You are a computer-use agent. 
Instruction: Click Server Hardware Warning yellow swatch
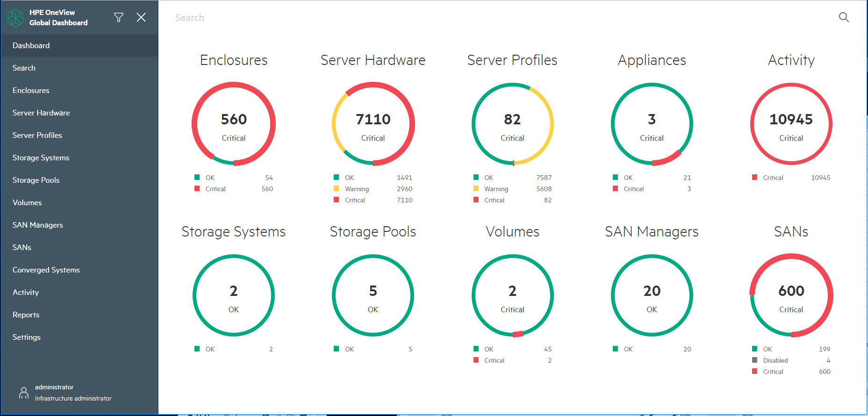coord(337,188)
